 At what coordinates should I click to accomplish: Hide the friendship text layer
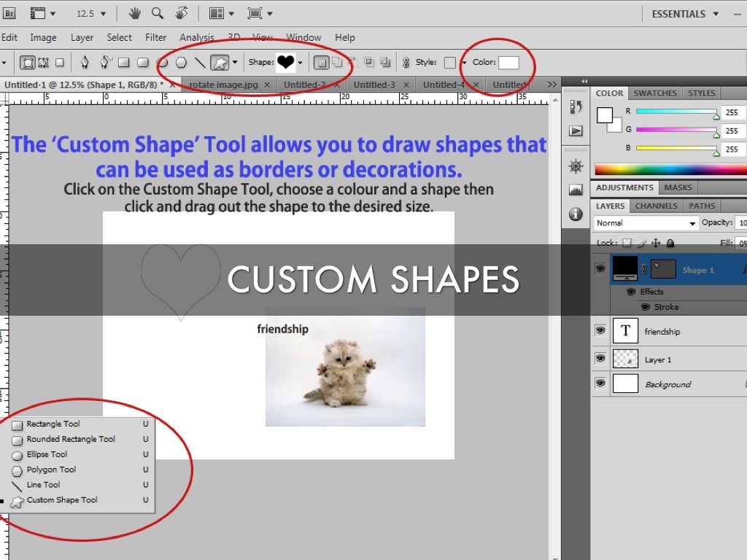[x=600, y=331]
